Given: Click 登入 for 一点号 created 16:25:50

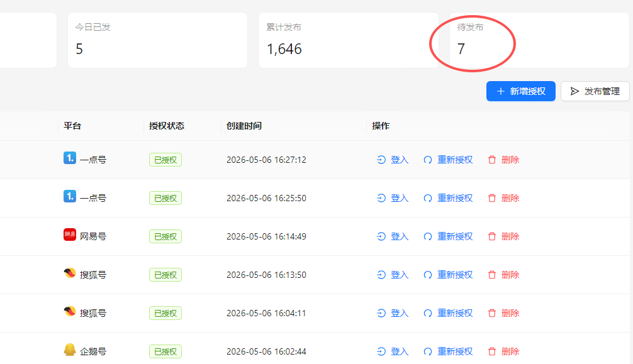Looking at the screenshot, I should click(393, 198).
